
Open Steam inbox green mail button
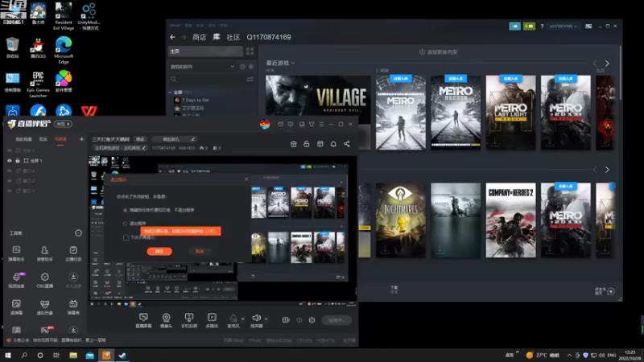529,26
